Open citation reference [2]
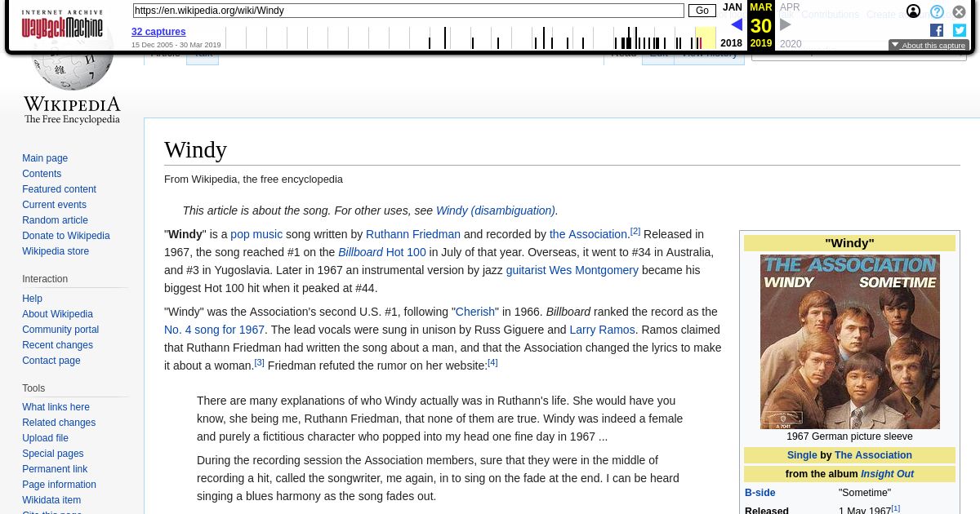This screenshot has height=514, width=980. [x=635, y=231]
